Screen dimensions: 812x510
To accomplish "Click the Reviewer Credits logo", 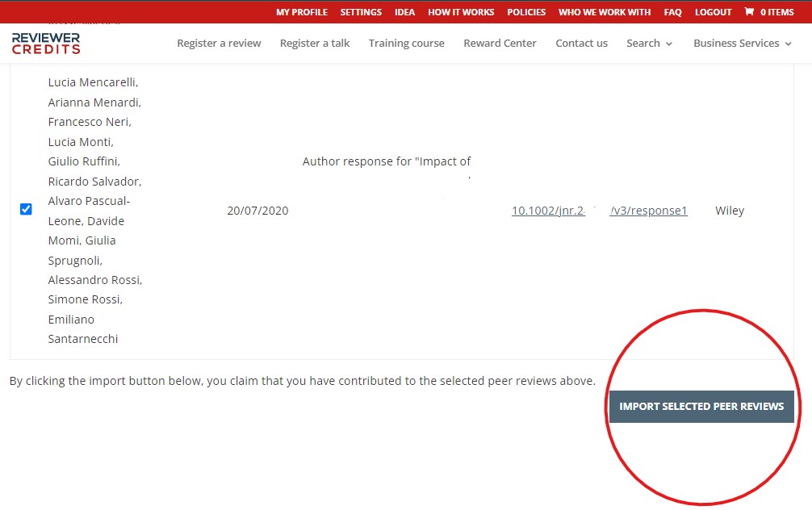I will 46,44.
